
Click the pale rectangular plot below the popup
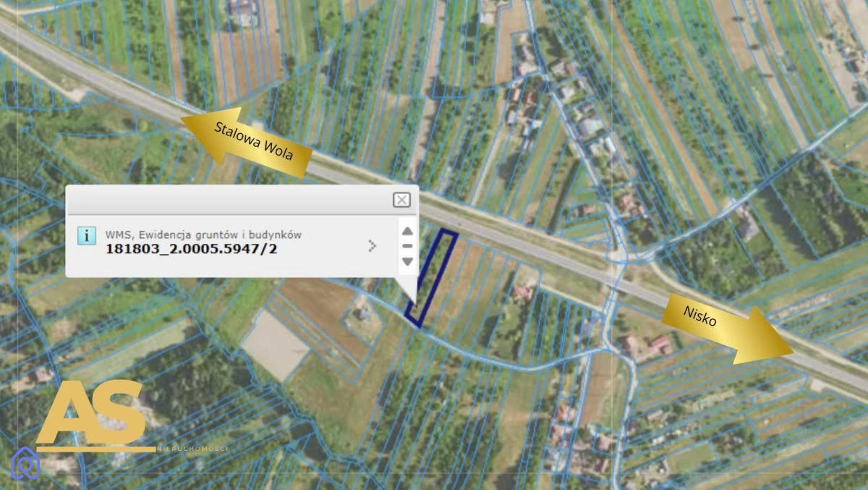click(275, 345)
